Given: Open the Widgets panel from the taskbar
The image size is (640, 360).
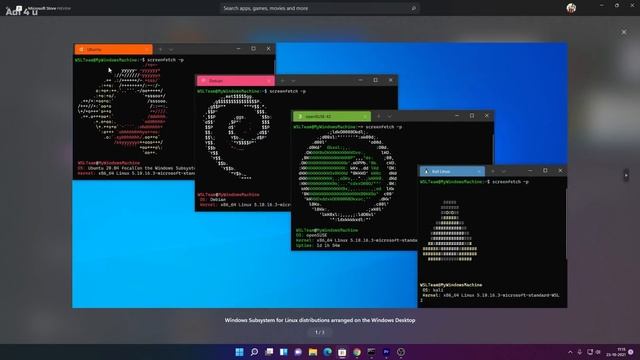Looking at the screenshot, I should 284,352.
